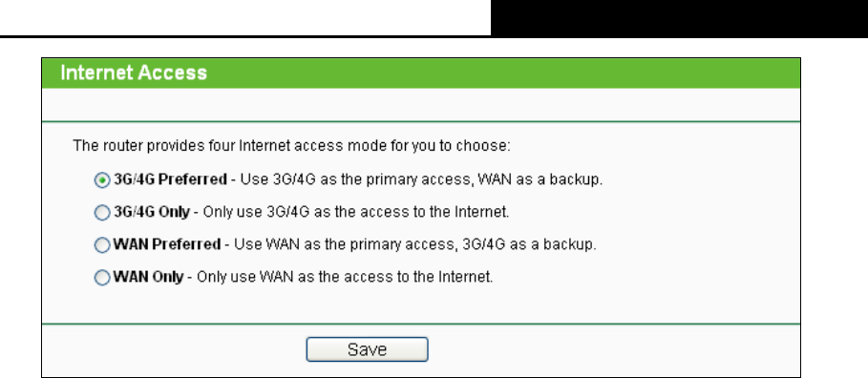The height and width of the screenshot is (378, 868).
Task: Click the "Internet Access" page title
Action: pyautogui.click(x=134, y=73)
